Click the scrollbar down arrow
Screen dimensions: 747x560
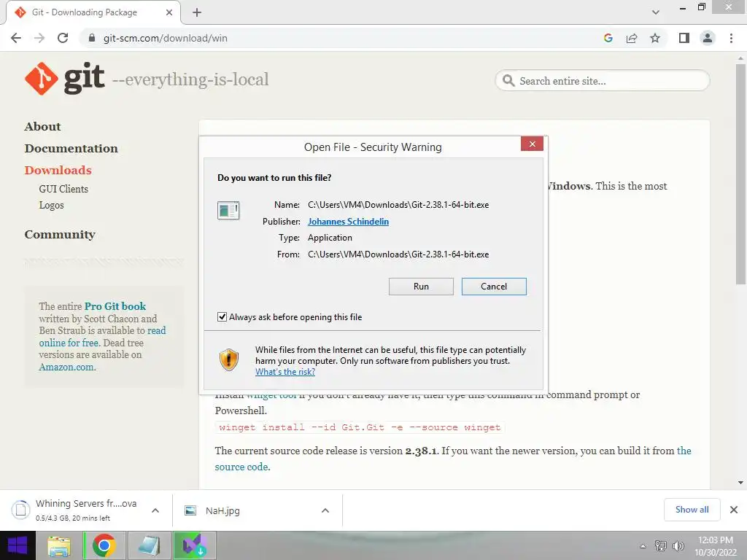(x=740, y=483)
